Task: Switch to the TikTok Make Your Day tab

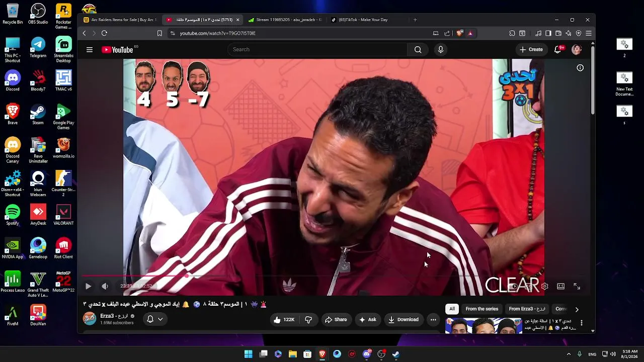Action: coord(368,20)
